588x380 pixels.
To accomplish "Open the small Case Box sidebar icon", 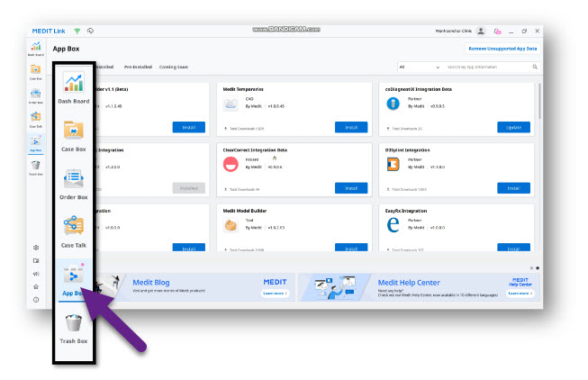I will tap(36, 71).
